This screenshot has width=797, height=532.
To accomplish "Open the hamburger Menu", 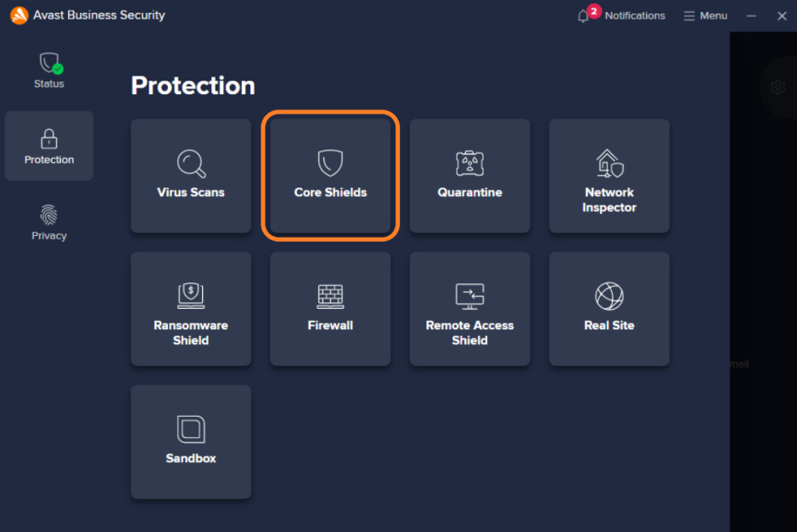I will coord(705,16).
